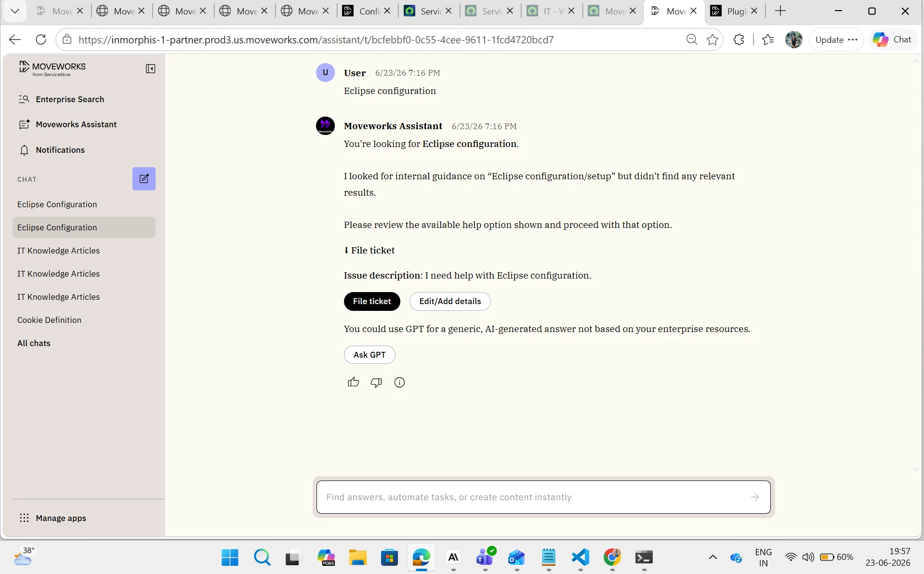Viewport: 924px width, 574px height.
Task: Click Edit/Add details button
Action: coord(450,301)
